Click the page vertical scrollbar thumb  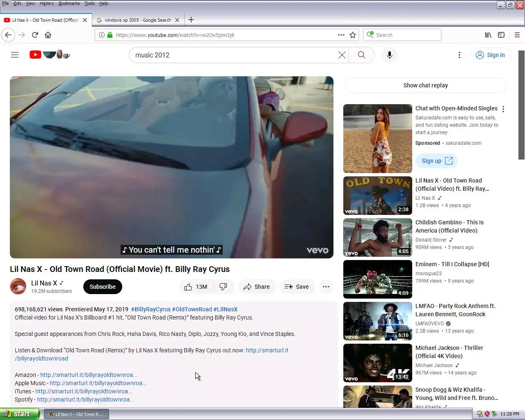click(x=521, y=105)
